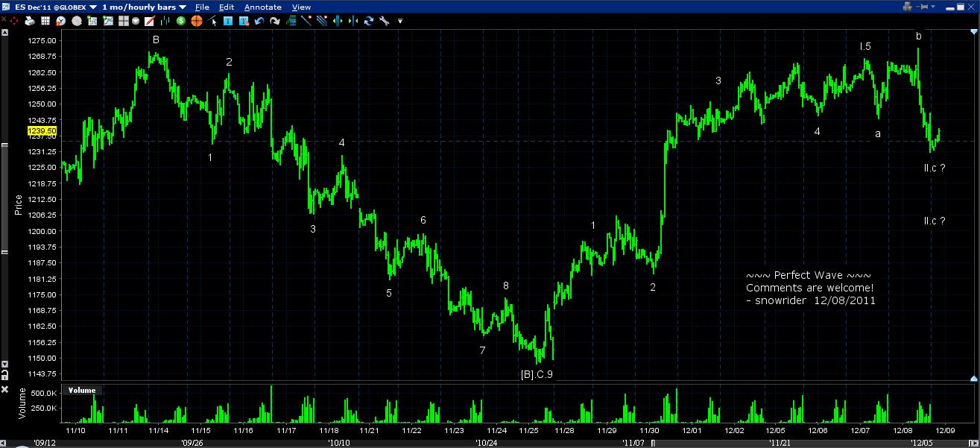Select the wave label '8' annotation
This screenshot has width=980, height=448.
(x=506, y=285)
